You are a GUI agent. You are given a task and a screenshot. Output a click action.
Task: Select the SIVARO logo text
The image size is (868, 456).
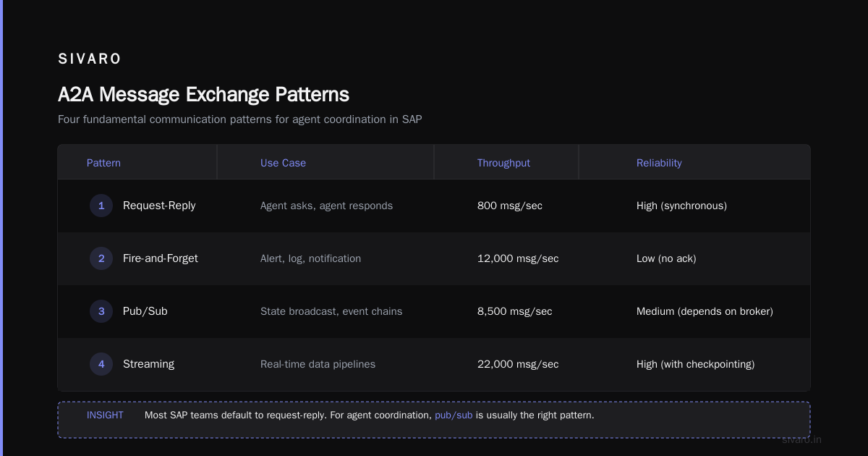click(90, 59)
